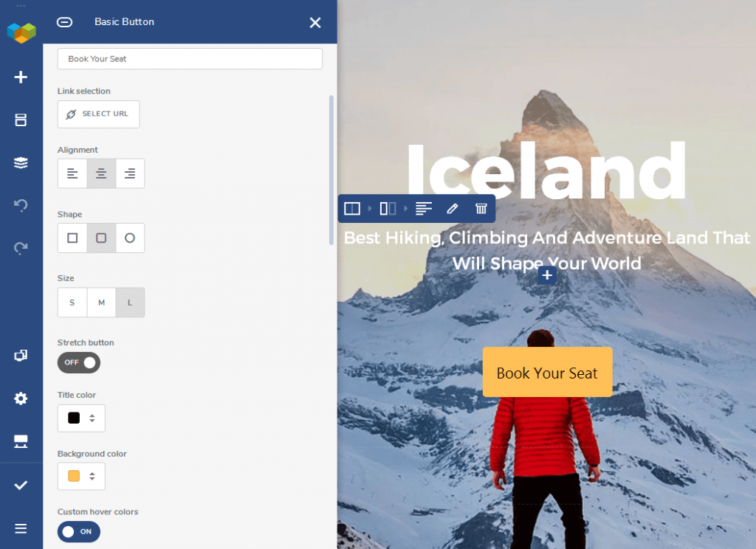This screenshot has width=756, height=549.
Task: Select size S for the button
Action: coord(72,303)
